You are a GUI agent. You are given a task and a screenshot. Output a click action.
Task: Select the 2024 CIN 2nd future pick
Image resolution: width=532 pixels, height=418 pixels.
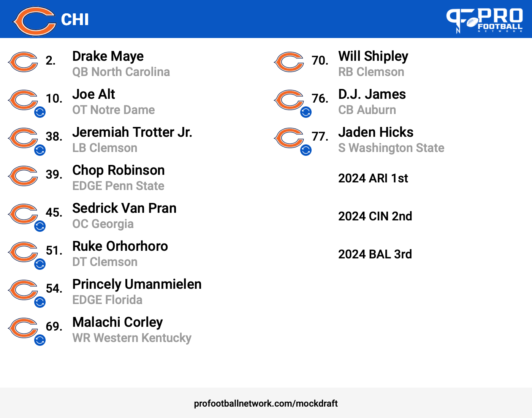(375, 216)
